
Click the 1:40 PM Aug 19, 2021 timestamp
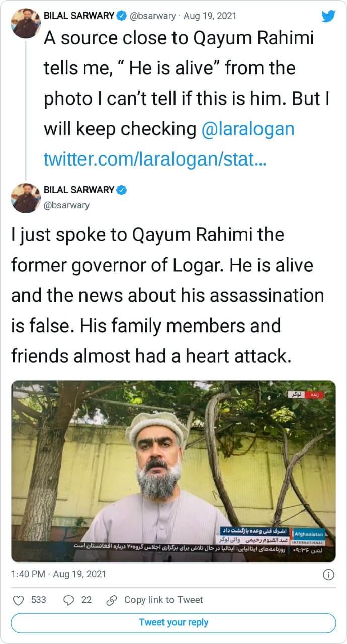[58, 574]
